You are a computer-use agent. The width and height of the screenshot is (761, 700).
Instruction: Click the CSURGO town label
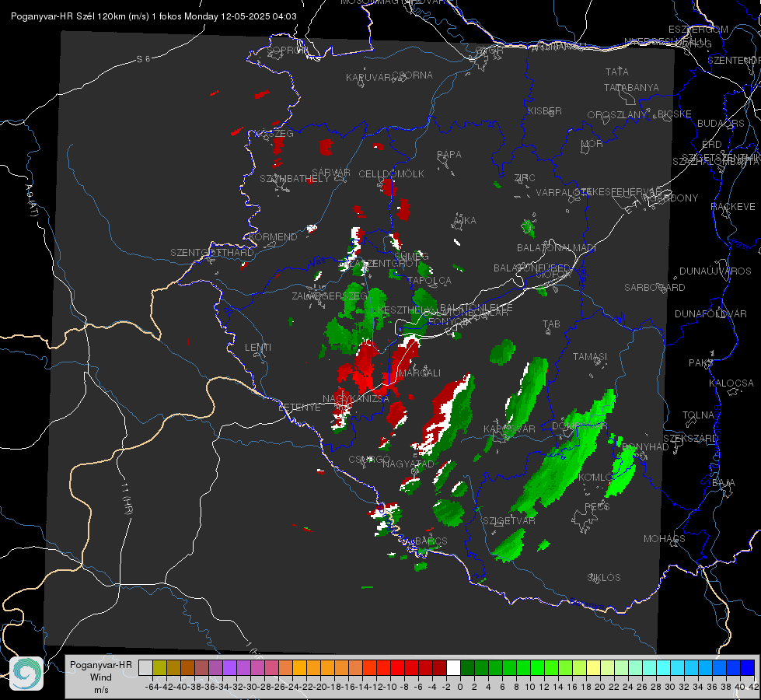coord(369,460)
